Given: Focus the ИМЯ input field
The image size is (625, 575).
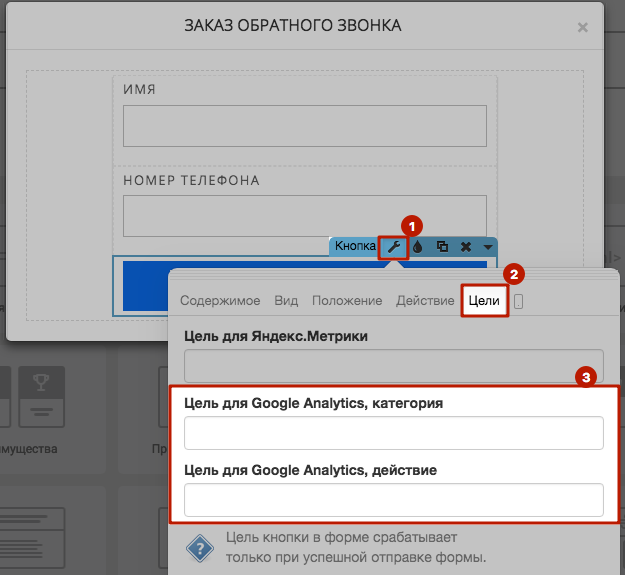Looking at the screenshot, I should [305, 126].
